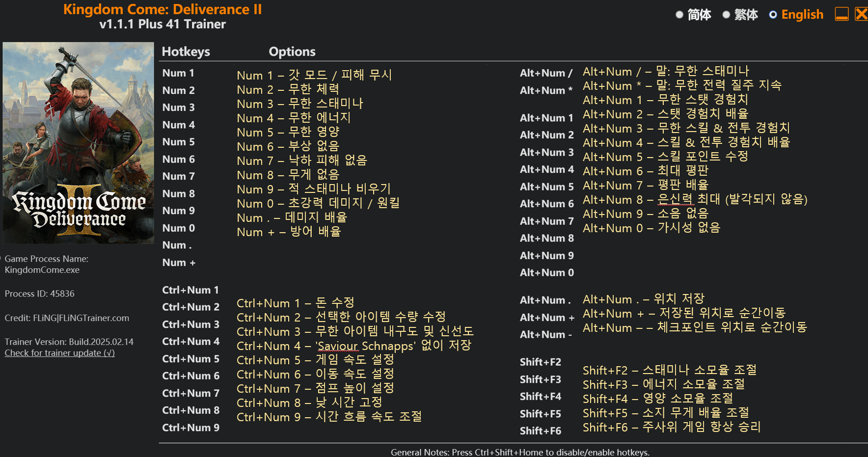Click the 'Num 8 – 무게 없음' option
Image resolution: width=868 pixels, height=457 pixels.
[288, 175]
